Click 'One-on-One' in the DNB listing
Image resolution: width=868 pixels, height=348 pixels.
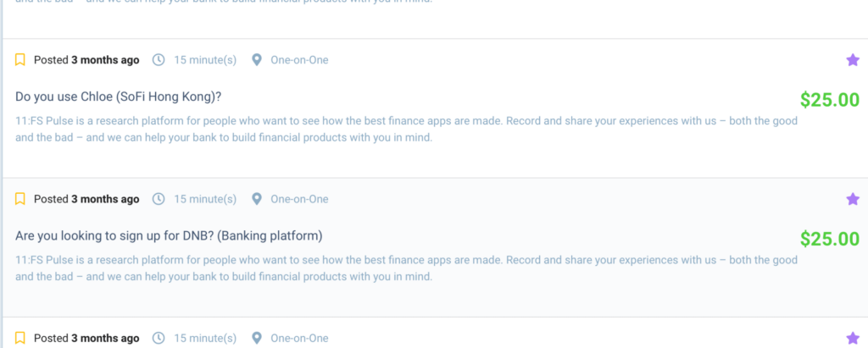(x=299, y=199)
